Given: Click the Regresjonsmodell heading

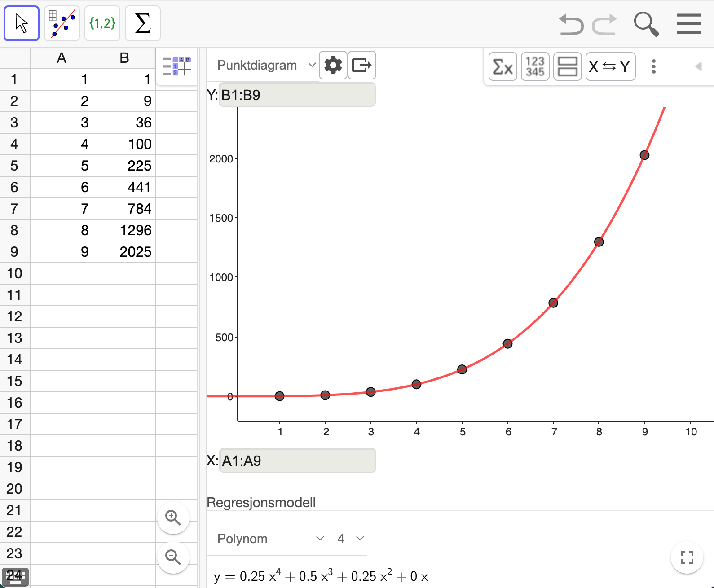Looking at the screenshot, I should click(261, 503).
